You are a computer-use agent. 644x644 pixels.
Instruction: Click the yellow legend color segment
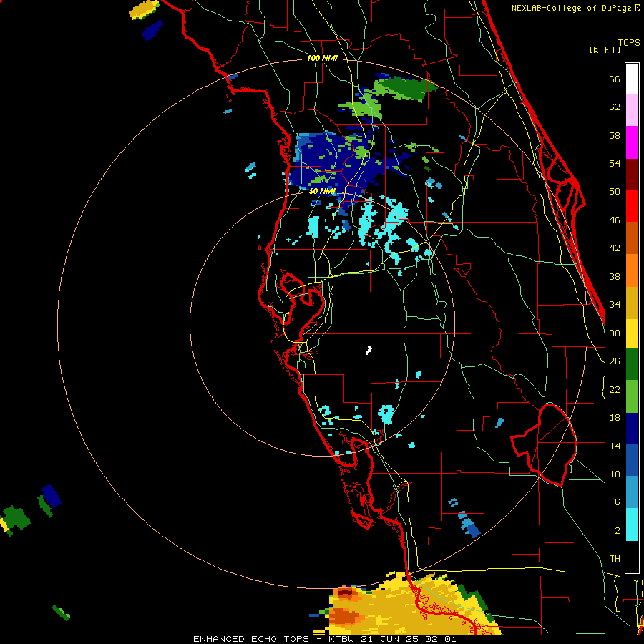[632, 333]
